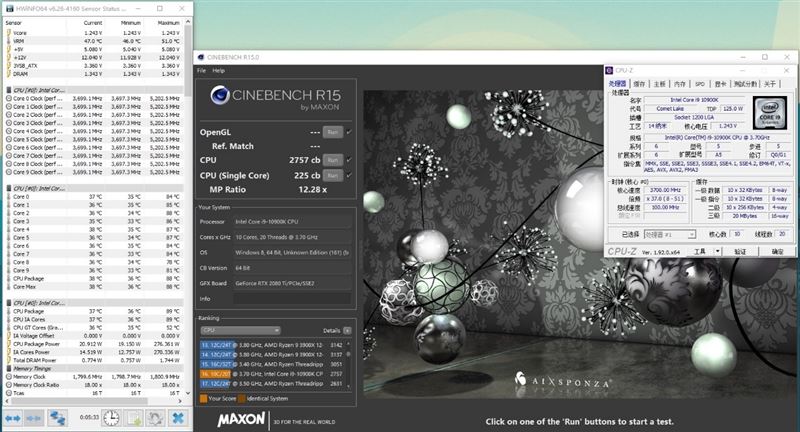
Task: Switch to 显卡 tab in CPU-Z
Action: tap(720, 84)
